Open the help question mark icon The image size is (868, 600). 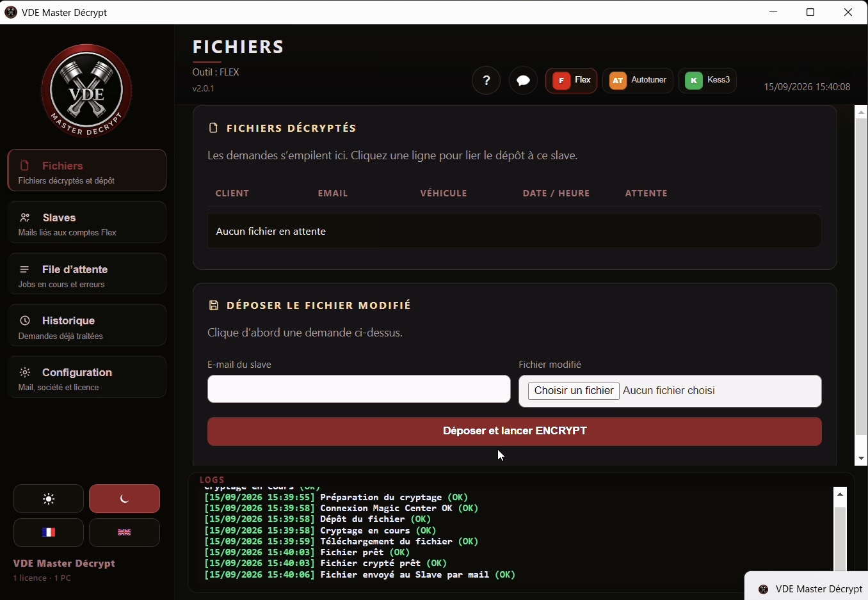pyautogui.click(x=486, y=81)
